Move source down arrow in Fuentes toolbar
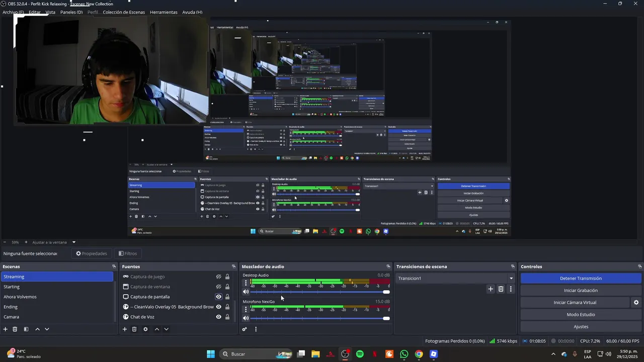This screenshot has width=644, height=362. (x=166, y=329)
